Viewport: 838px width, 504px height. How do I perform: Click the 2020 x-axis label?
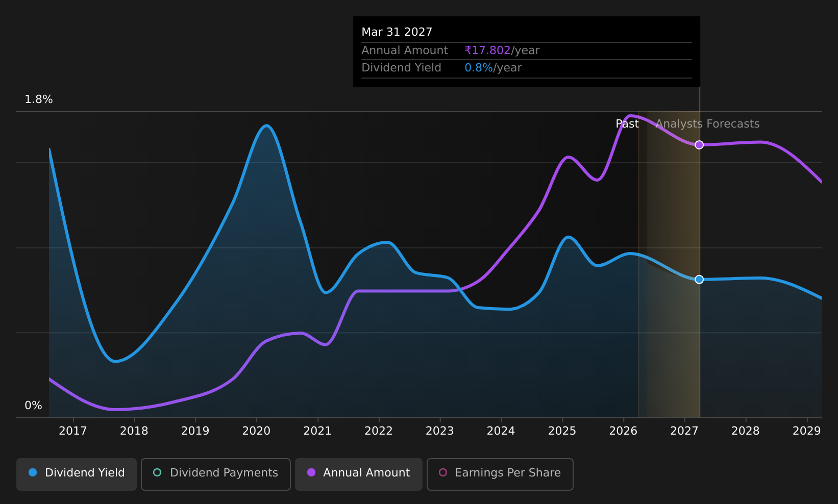256,431
